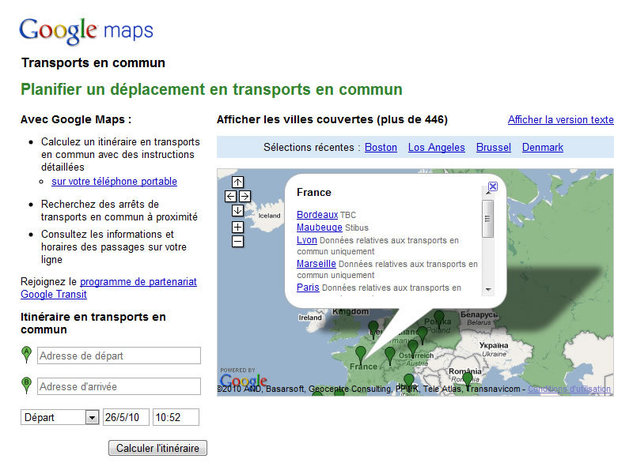Close the France info balloon
Screen dimensions: 633x474
click(x=492, y=187)
